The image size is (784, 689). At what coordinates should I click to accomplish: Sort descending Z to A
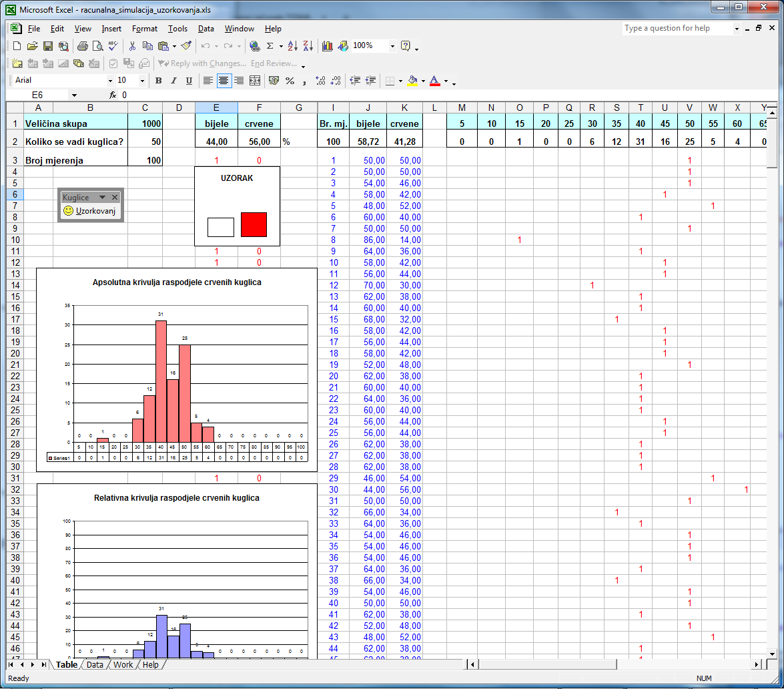(x=308, y=46)
